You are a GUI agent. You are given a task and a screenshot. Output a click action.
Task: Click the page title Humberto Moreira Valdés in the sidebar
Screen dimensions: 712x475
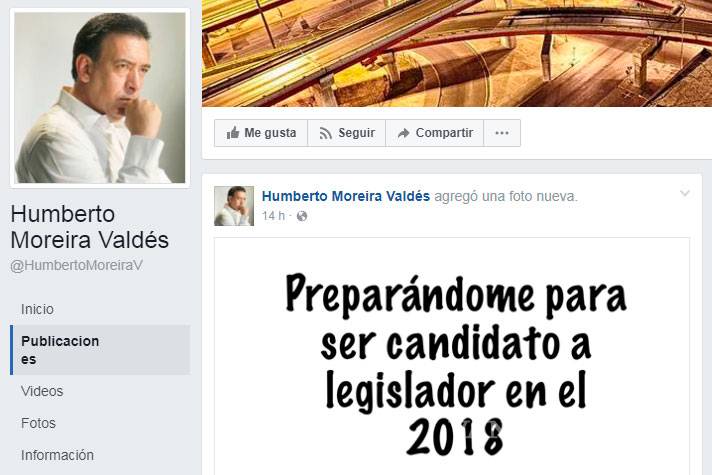pyautogui.click(x=89, y=227)
